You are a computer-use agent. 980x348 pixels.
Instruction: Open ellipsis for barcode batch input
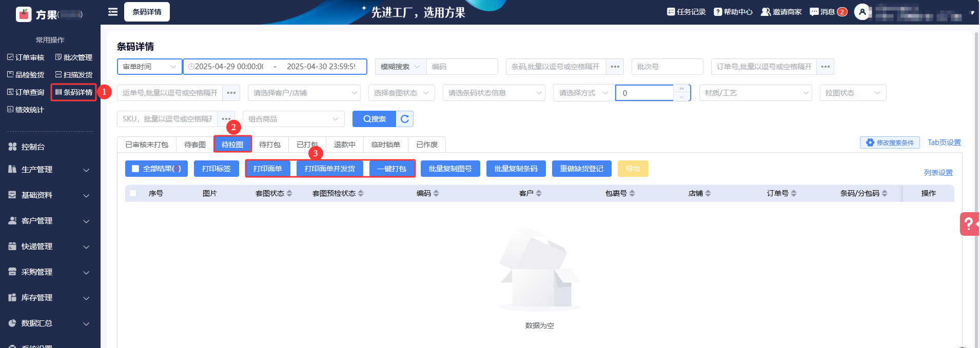click(x=615, y=67)
